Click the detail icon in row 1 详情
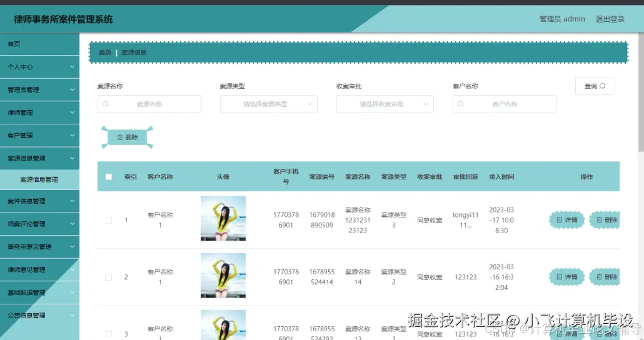644x340 pixels. [559, 219]
